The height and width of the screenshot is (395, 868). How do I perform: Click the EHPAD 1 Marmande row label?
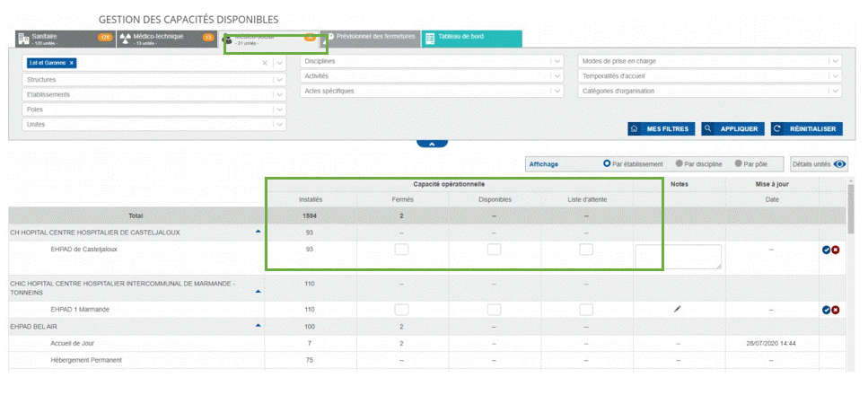(x=80, y=310)
